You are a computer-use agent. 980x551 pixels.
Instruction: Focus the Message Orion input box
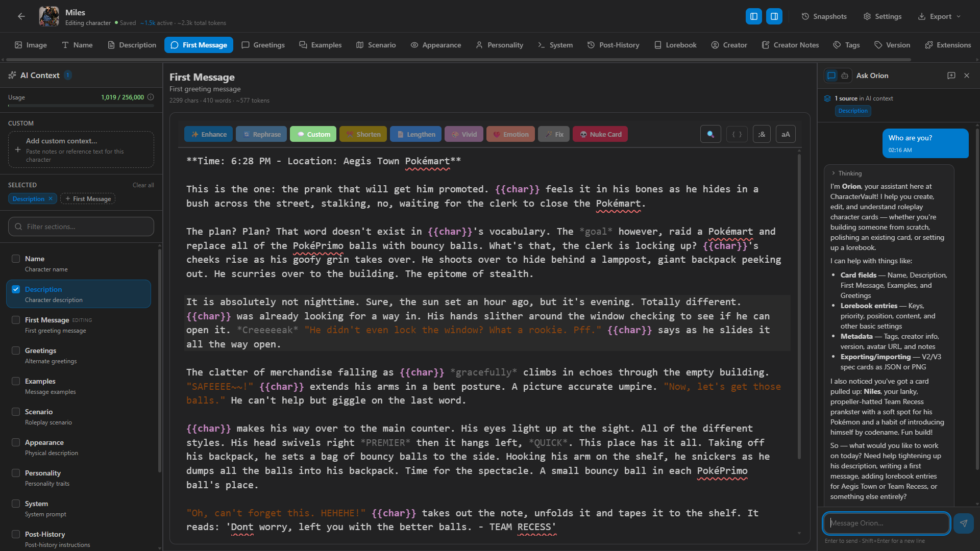pyautogui.click(x=886, y=523)
